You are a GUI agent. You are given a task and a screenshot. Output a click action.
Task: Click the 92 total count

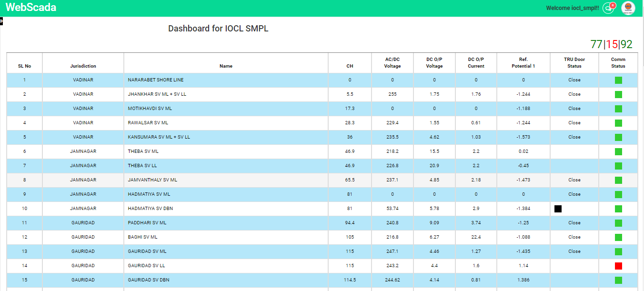point(626,44)
